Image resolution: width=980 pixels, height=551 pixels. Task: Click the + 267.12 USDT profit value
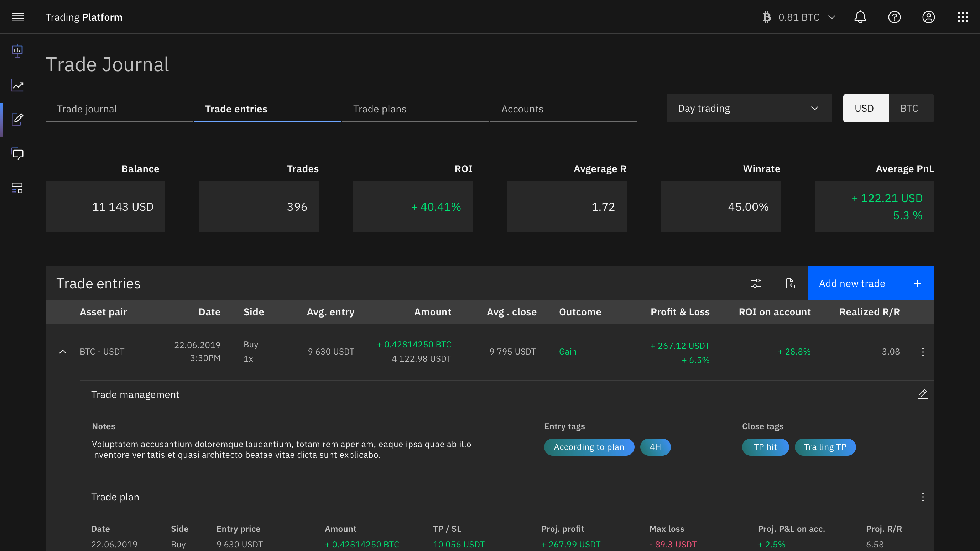tap(680, 346)
